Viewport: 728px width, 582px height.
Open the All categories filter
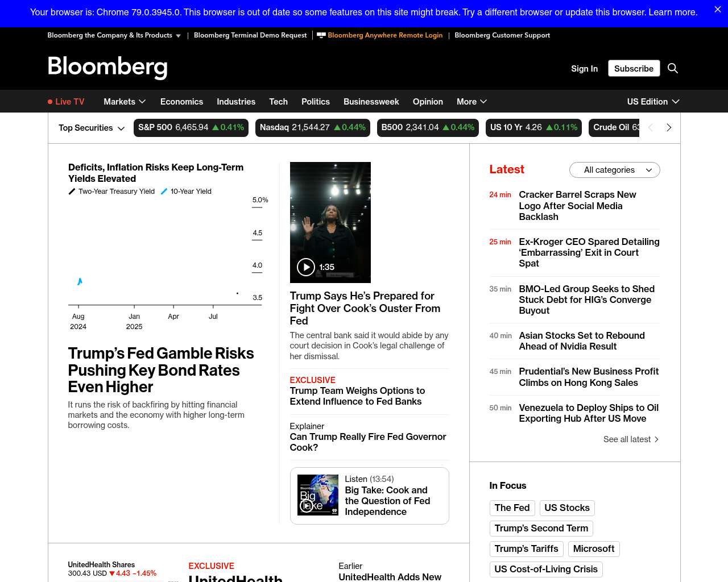click(x=615, y=170)
